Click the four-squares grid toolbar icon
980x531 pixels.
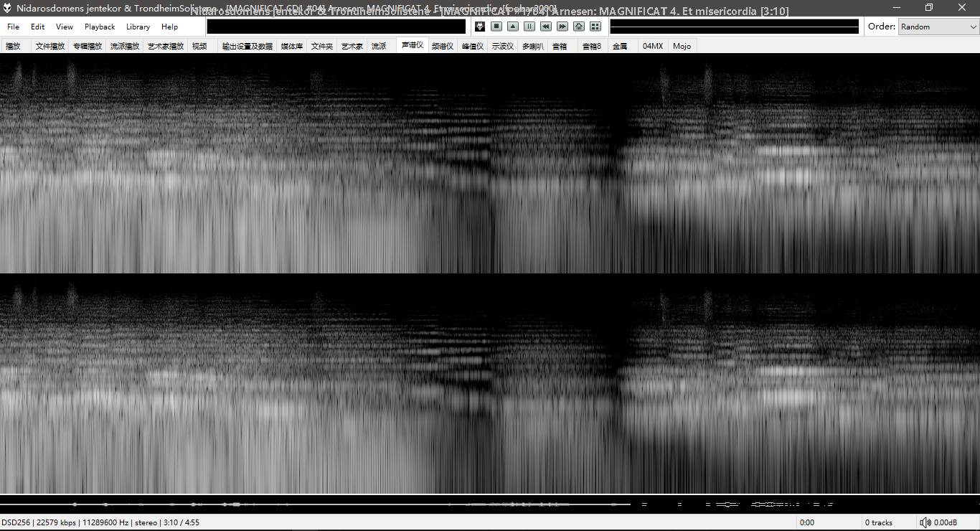(x=595, y=27)
